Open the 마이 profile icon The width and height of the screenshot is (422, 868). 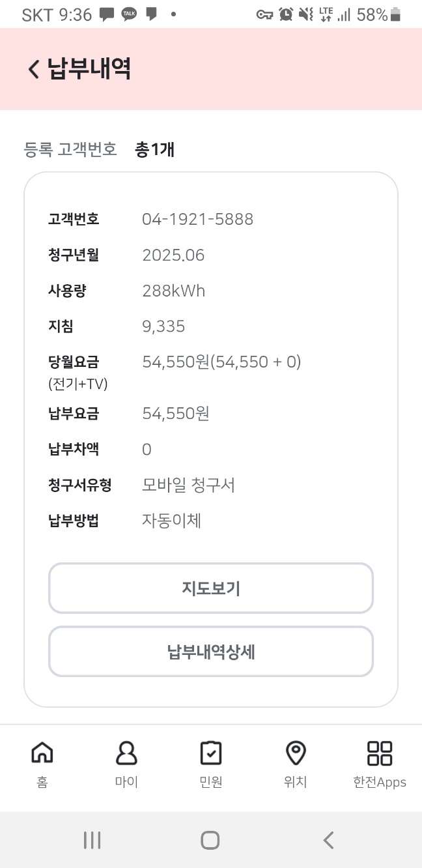(126, 753)
